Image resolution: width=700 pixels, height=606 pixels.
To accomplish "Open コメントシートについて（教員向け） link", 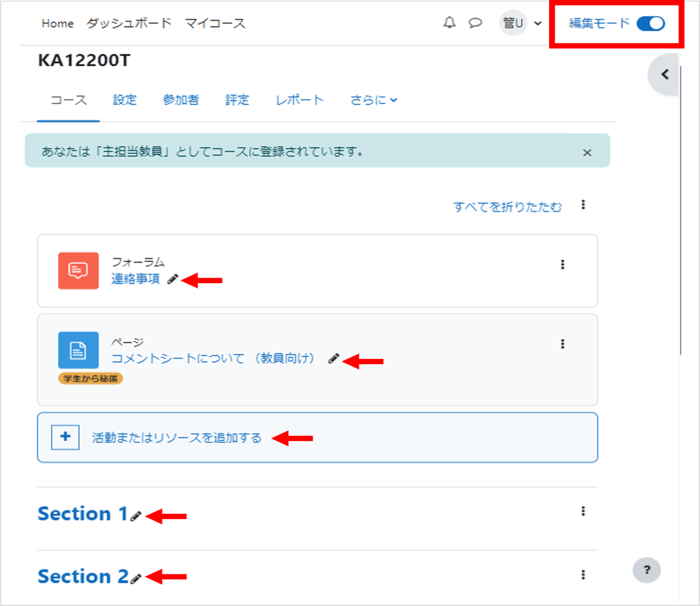I will (214, 358).
